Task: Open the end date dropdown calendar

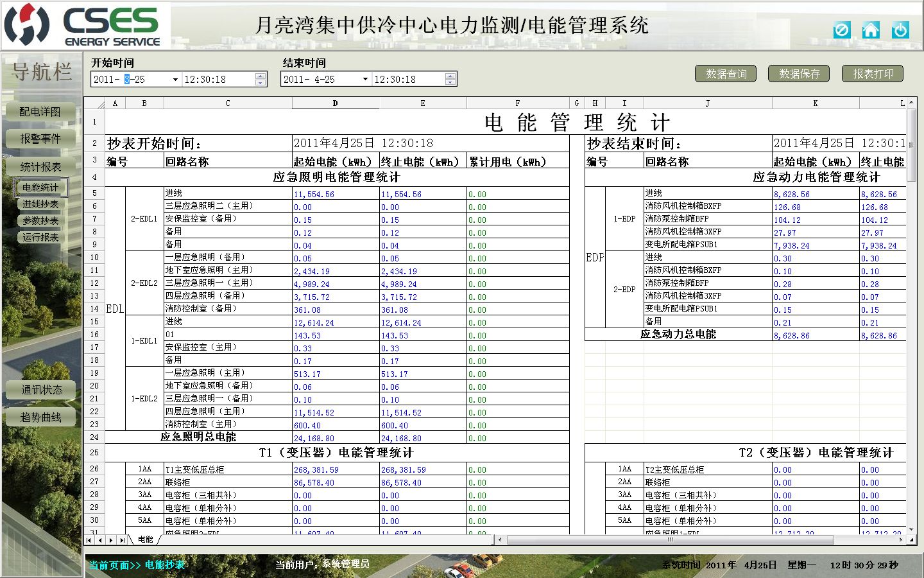Action: click(365, 80)
